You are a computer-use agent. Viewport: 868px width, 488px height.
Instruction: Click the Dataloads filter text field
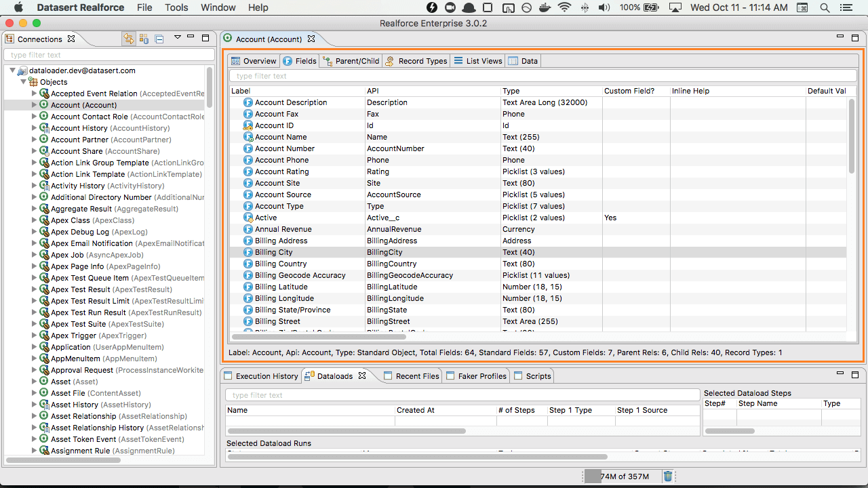tap(462, 395)
